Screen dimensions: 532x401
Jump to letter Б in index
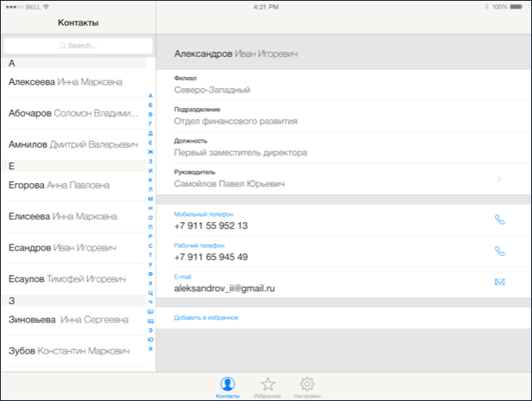(x=150, y=105)
